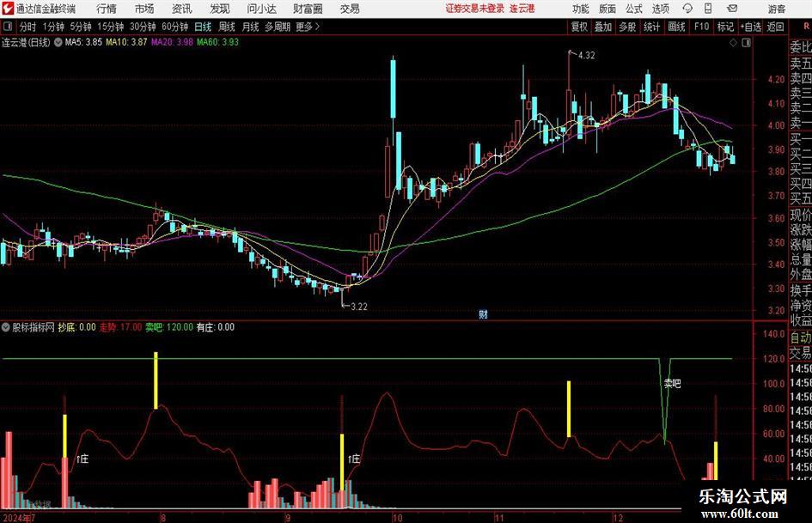812x523 pixels.
Task: Click the 叠加 overlay button
Action: (603, 27)
